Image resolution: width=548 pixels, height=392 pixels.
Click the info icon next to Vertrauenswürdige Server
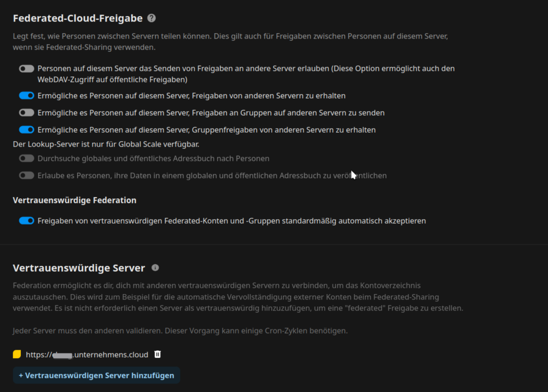pyautogui.click(x=155, y=267)
